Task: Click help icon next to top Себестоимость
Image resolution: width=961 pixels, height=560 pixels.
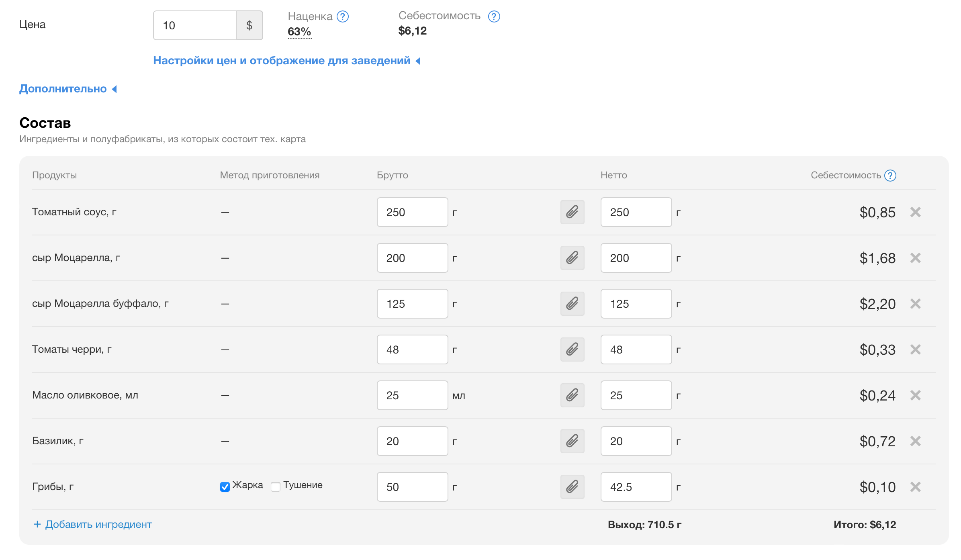Action: 494,16
